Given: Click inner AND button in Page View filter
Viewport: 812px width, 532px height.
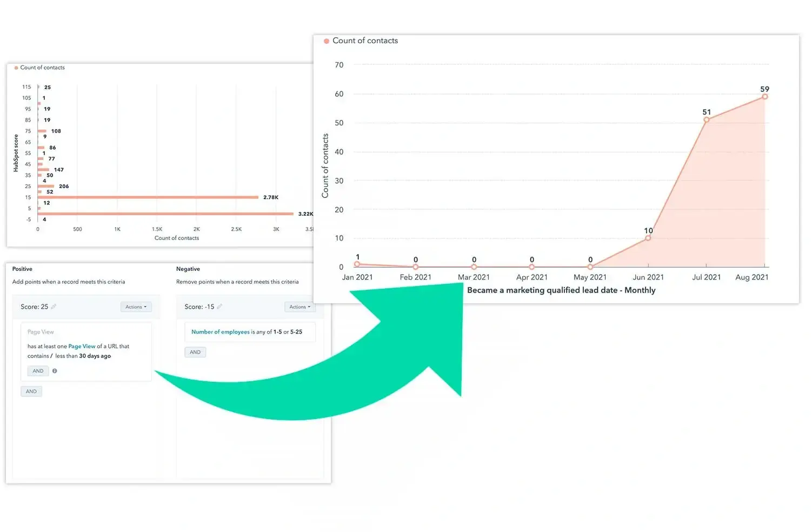Looking at the screenshot, I should tap(38, 371).
